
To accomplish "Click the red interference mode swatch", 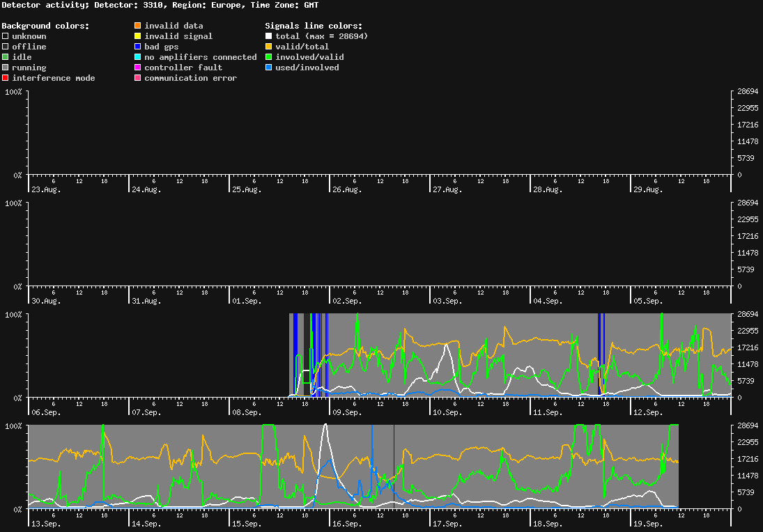I will tap(6, 78).
